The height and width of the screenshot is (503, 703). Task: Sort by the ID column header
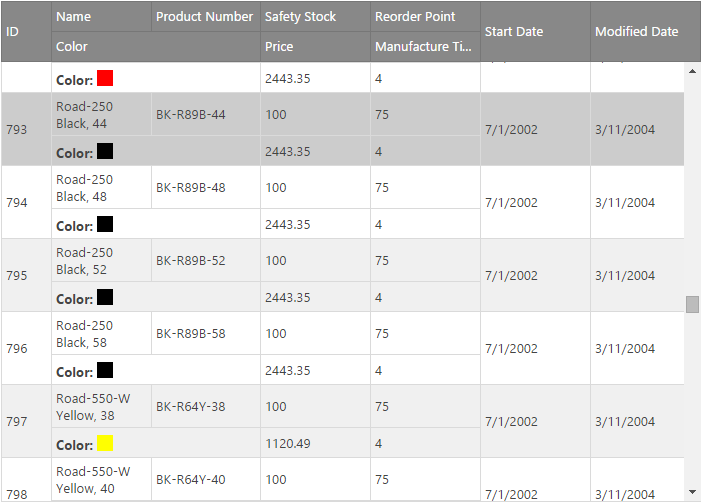click(26, 32)
